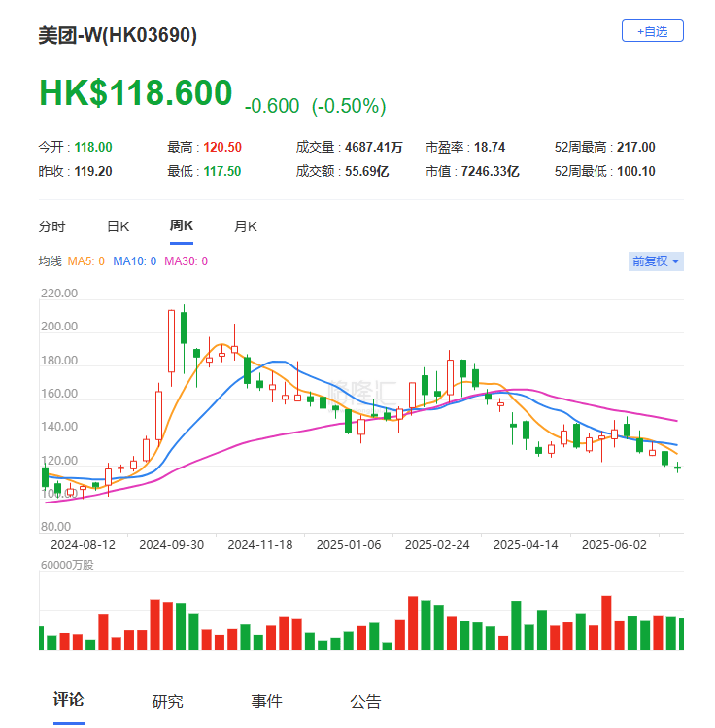
Task: Click the price HK$118.600
Action: pos(135,92)
